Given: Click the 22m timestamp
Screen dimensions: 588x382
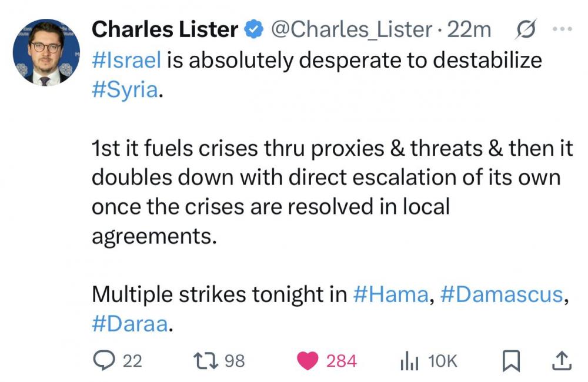Looking at the screenshot, I should tap(469, 29).
